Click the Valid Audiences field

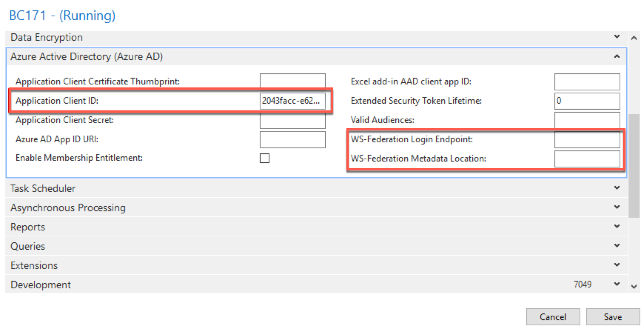(x=587, y=120)
